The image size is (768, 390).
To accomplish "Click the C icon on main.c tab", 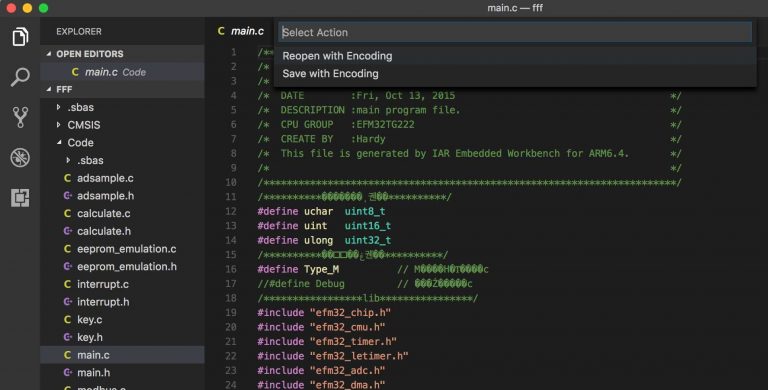I will click(221, 31).
